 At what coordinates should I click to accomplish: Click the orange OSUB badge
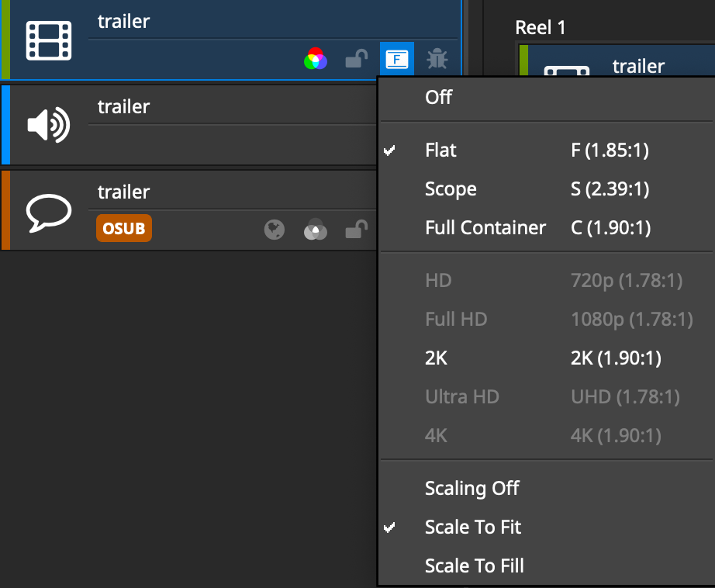coord(124,228)
